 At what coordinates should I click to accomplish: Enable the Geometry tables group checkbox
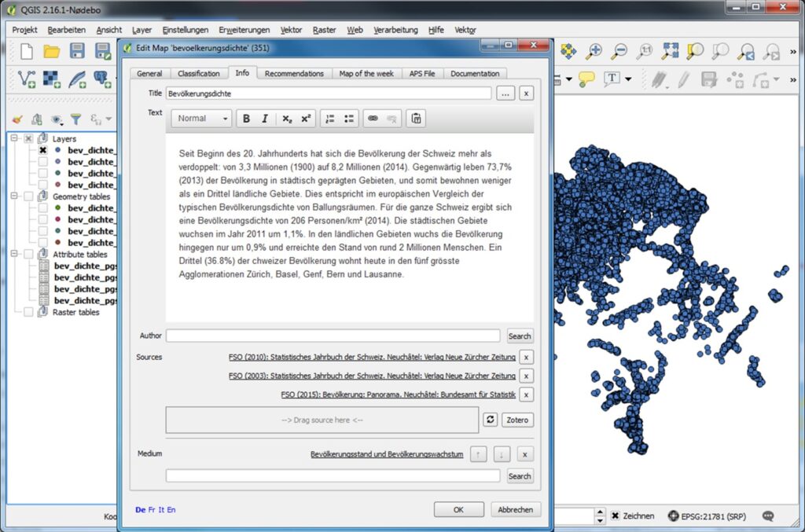point(28,196)
